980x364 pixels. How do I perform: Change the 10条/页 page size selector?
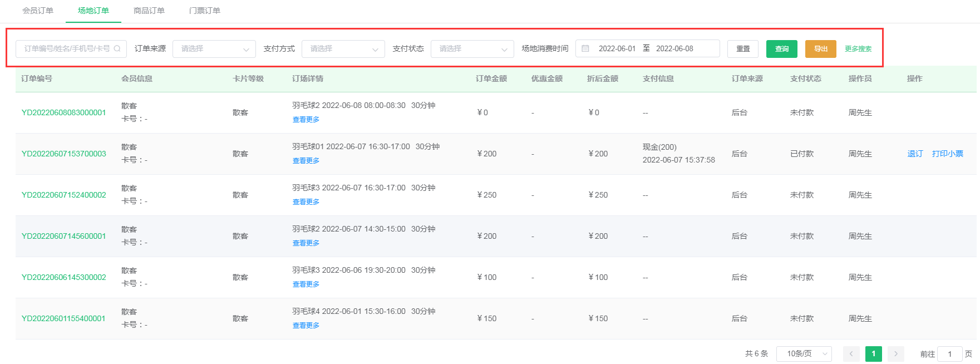click(x=804, y=354)
